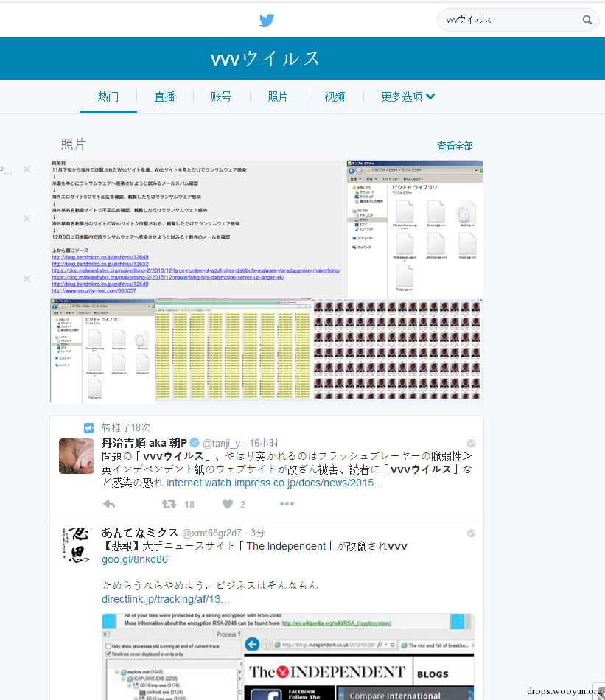Dismiss the middle left sidebar item
The height and width of the screenshot is (700, 605).
[27, 218]
